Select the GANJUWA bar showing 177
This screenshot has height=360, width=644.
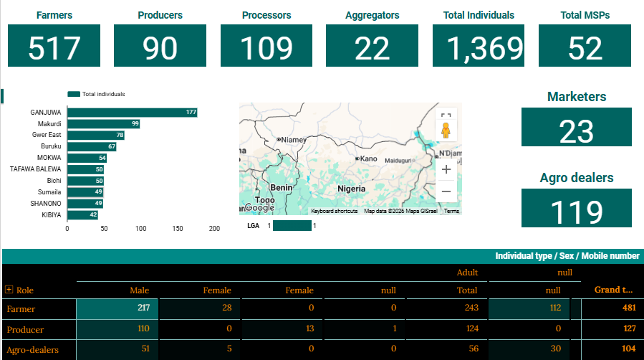tap(133, 112)
